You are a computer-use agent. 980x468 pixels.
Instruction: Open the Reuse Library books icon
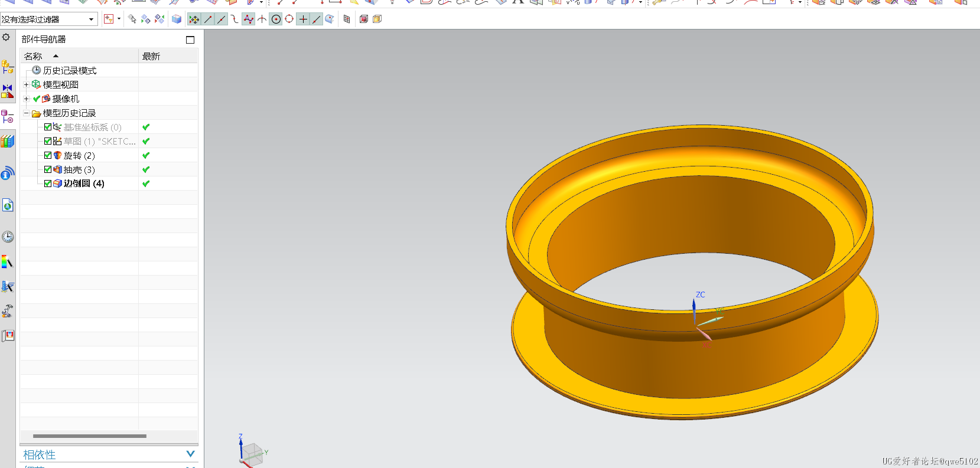7,141
